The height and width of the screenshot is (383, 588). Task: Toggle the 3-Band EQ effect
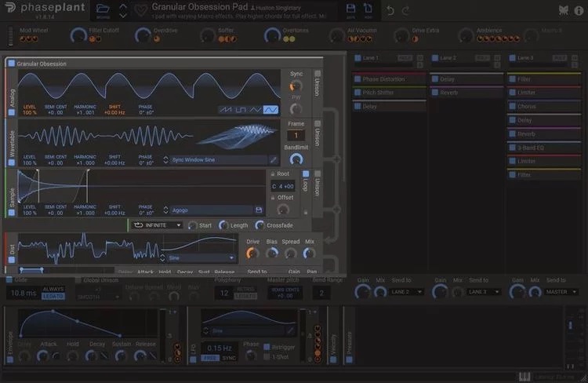[512, 148]
